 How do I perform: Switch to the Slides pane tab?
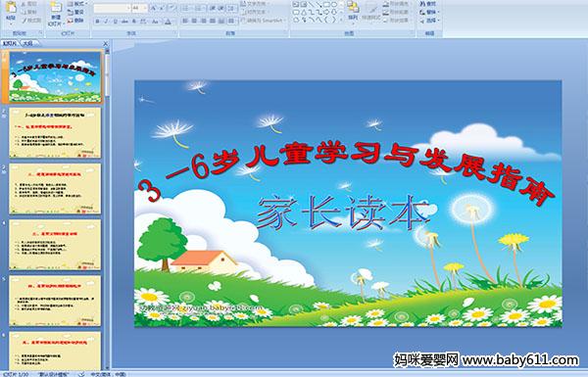[10, 43]
